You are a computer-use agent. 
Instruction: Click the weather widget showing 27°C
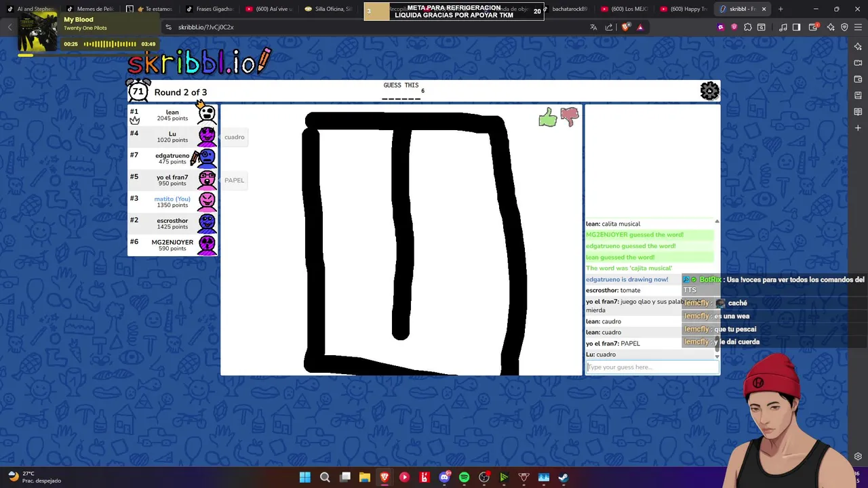34,477
